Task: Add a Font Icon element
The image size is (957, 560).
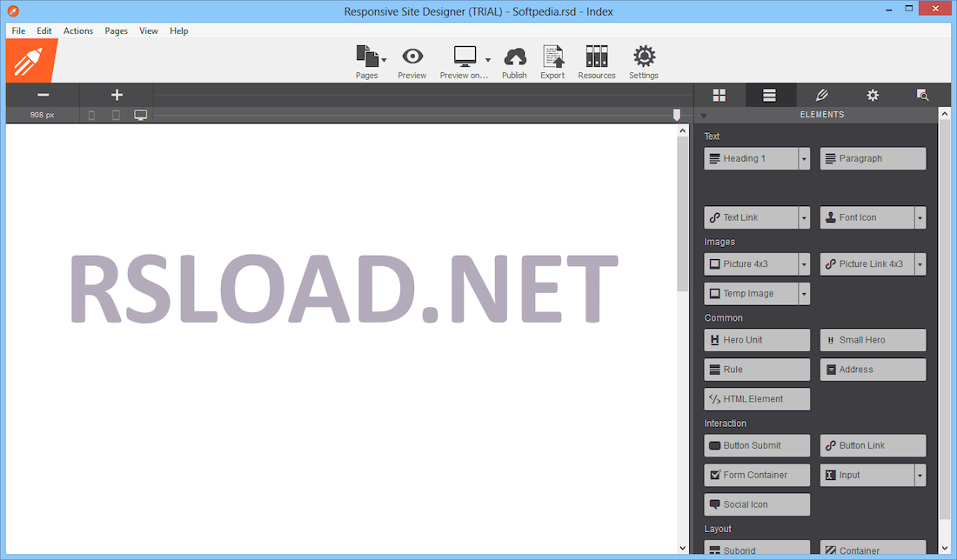Action: [867, 217]
